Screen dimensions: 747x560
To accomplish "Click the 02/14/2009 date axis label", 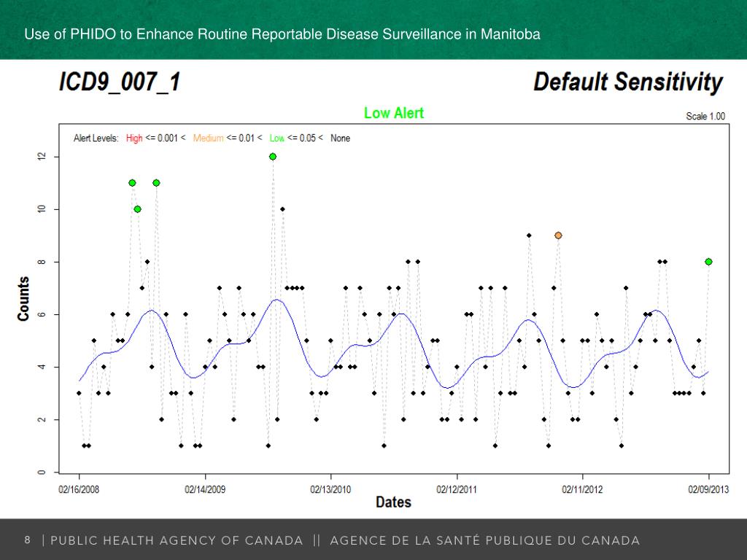I will click(x=205, y=489).
